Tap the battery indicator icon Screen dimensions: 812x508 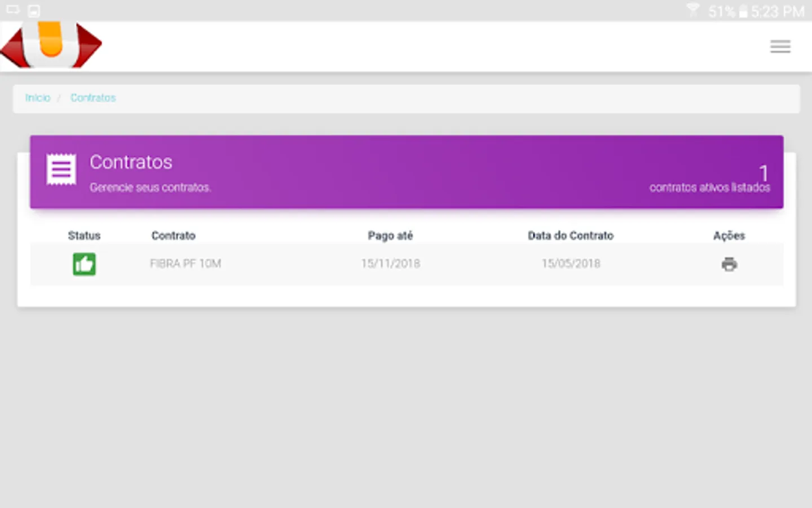coord(743,11)
